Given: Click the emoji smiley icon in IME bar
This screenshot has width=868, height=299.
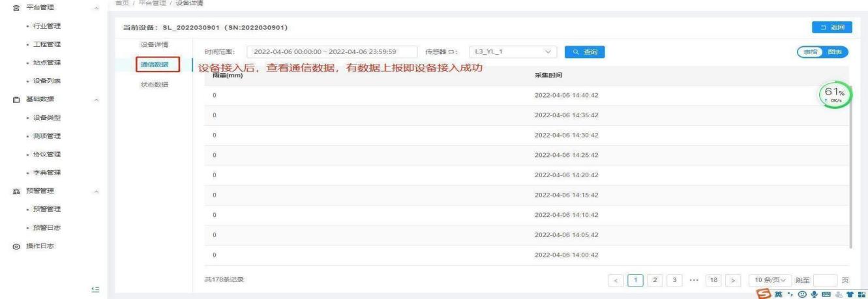Looking at the screenshot, I should [x=801, y=293].
